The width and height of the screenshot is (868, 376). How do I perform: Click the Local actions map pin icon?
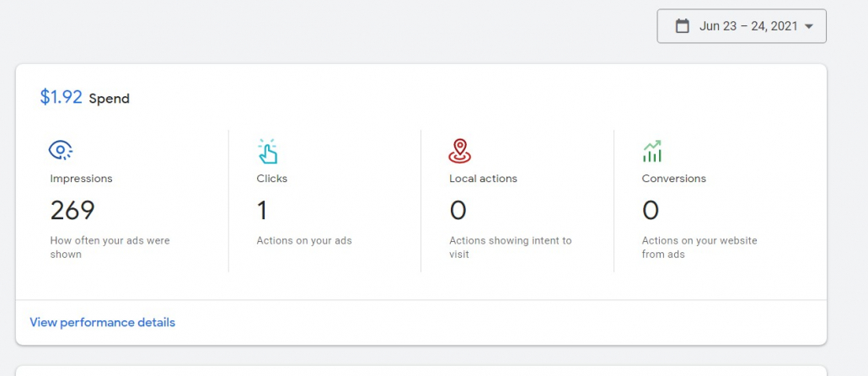pos(459,151)
